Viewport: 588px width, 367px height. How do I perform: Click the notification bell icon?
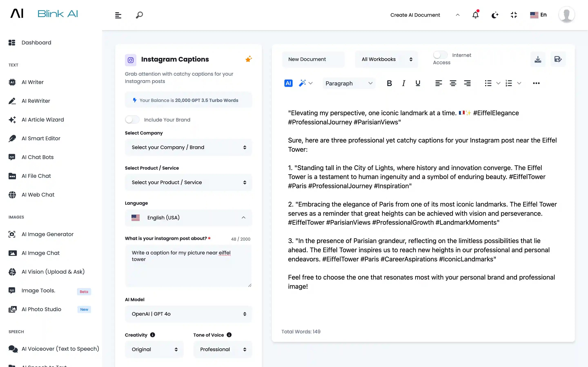click(x=475, y=15)
